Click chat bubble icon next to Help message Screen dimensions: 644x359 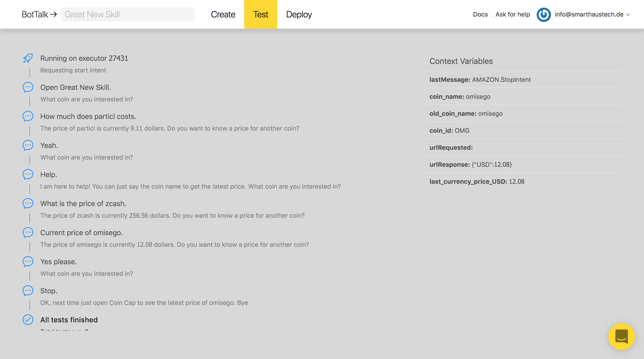[28, 174]
